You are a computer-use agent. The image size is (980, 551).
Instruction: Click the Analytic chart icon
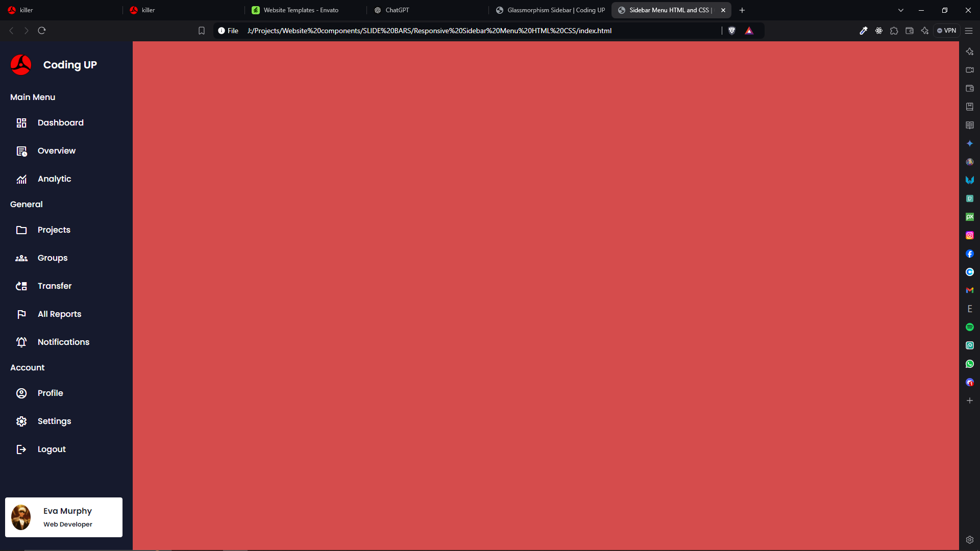coord(21,179)
